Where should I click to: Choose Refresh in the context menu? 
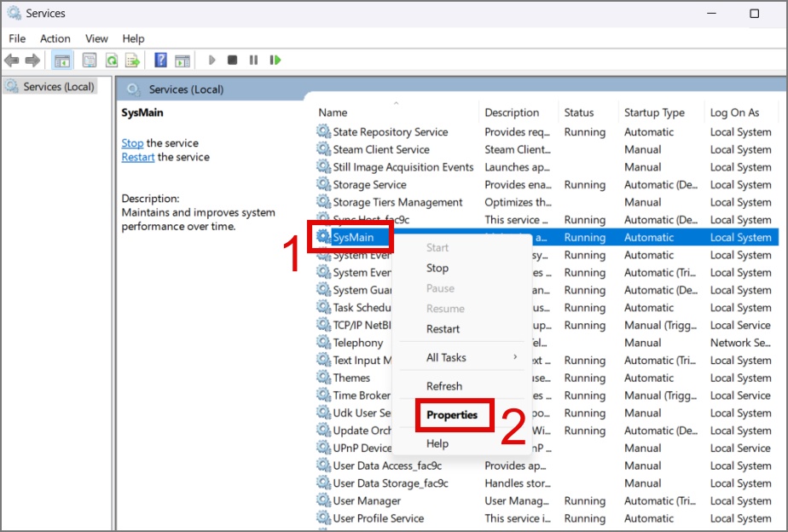(444, 386)
